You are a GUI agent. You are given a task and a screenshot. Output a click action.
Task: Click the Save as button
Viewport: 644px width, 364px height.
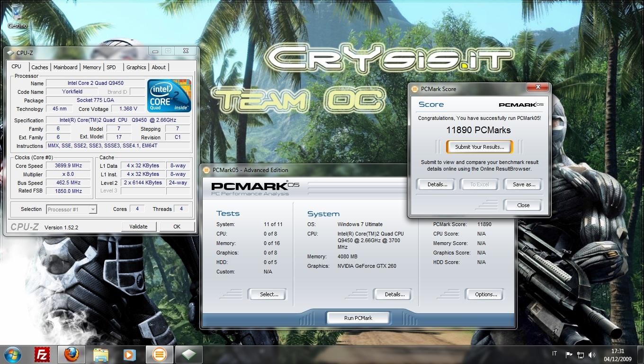524,184
